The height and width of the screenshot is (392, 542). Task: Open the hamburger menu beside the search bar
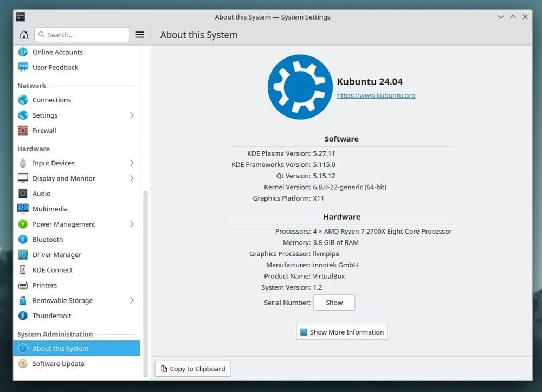(140, 34)
